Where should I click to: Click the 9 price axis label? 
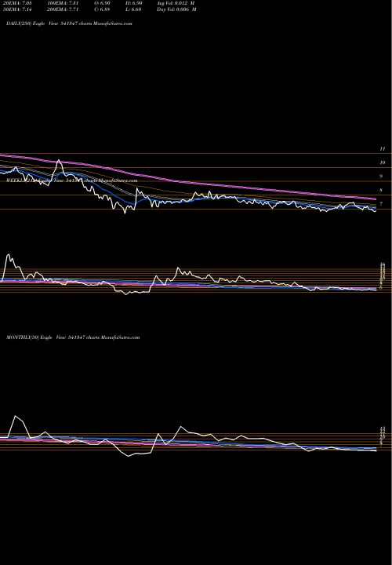coord(382,177)
